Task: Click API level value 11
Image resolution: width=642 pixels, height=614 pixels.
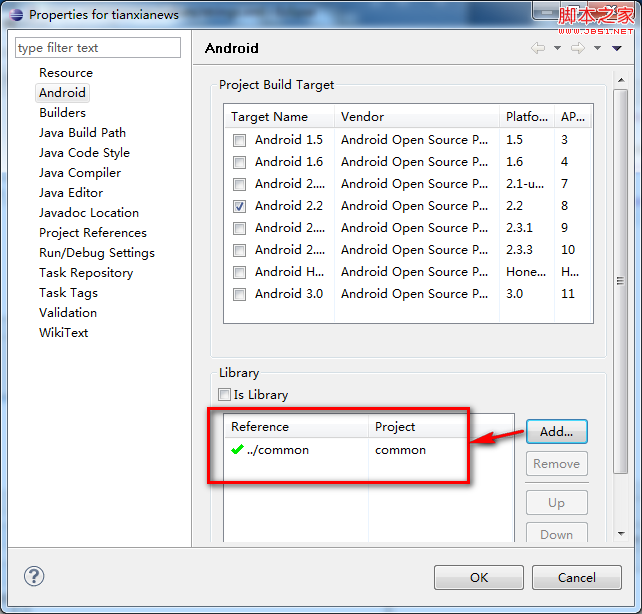Action: coord(567,294)
